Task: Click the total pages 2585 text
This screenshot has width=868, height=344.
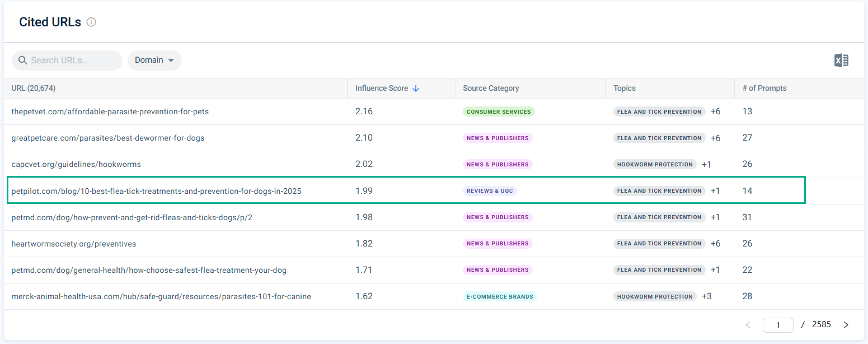Action: click(x=822, y=324)
